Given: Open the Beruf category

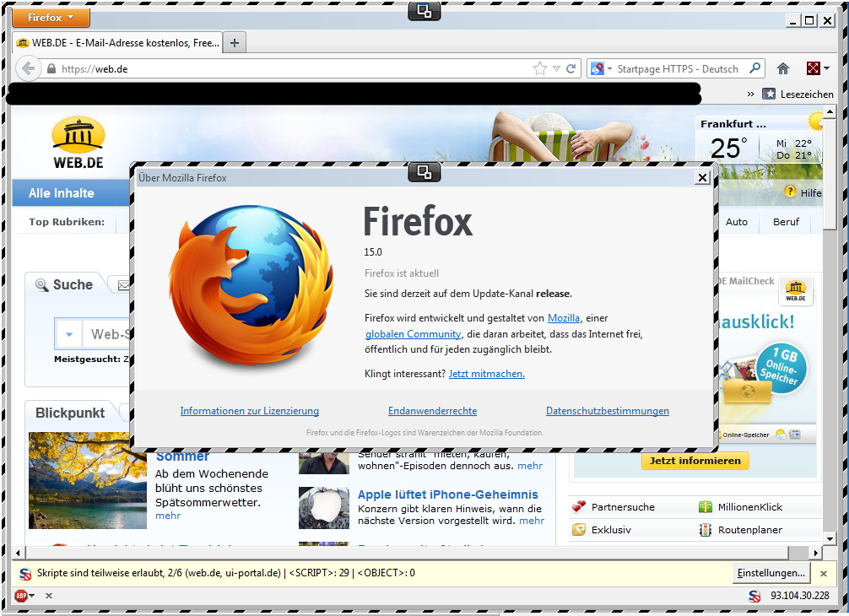Looking at the screenshot, I should pyautogui.click(x=786, y=222).
